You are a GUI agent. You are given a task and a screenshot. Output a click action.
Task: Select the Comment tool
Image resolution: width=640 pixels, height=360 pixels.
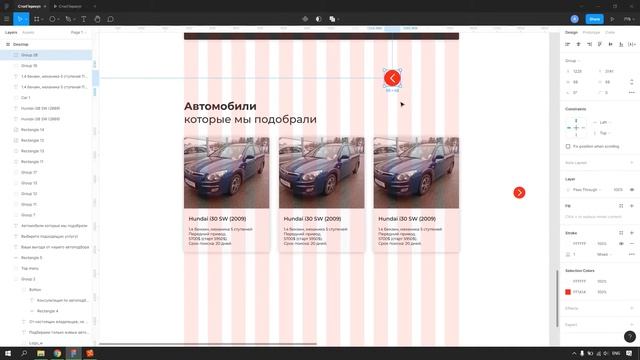tap(110, 19)
